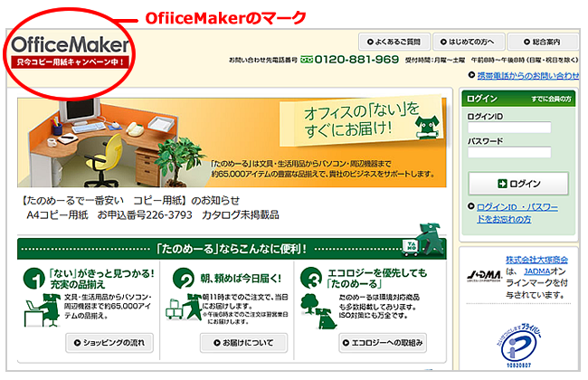
Task: Click A4コピー用紙 お申込番号226-3793 text
Action: coord(109,215)
